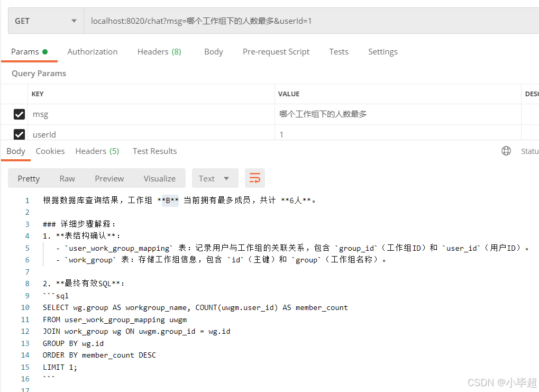Open the response Cookies tab

50,151
